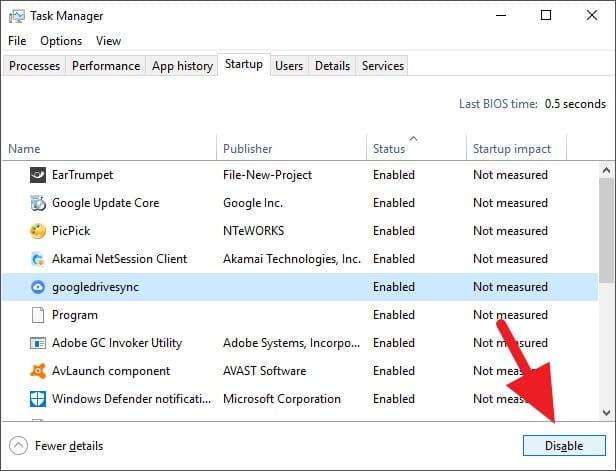
Task: Switch to the Users tab
Action: tap(289, 66)
